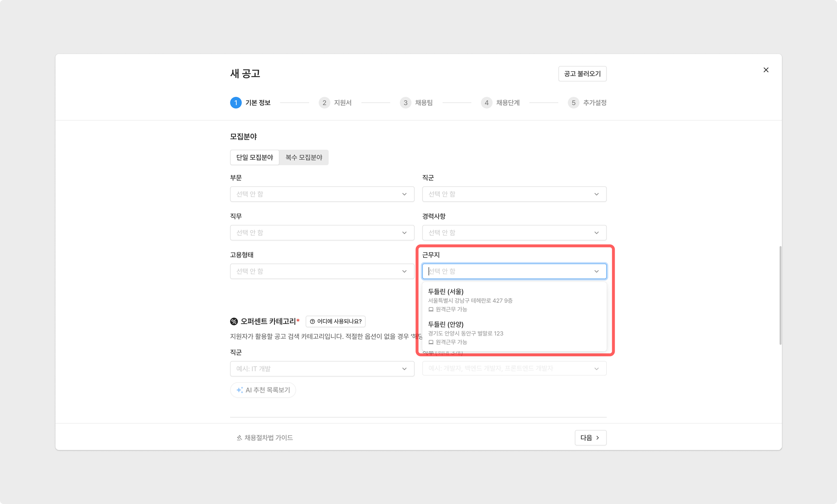Click the step 5 추가설정 circle icon
Image resolution: width=837 pixels, height=504 pixels.
573,103
